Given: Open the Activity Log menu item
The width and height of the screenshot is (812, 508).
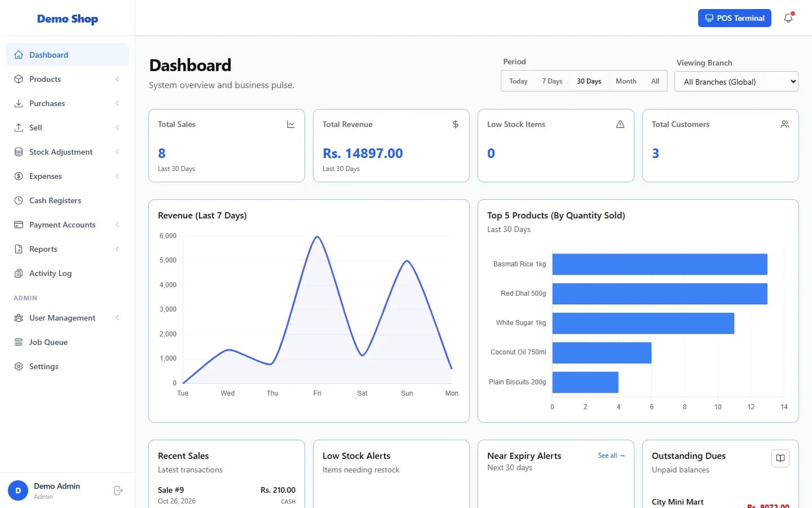Looking at the screenshot, I should (68, 273).
